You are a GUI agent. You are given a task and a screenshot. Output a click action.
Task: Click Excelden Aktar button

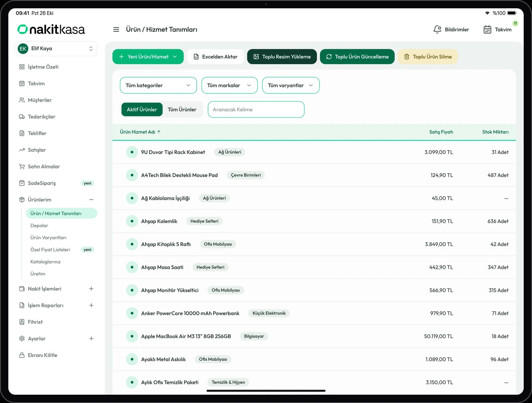click(x=215, y=57)
